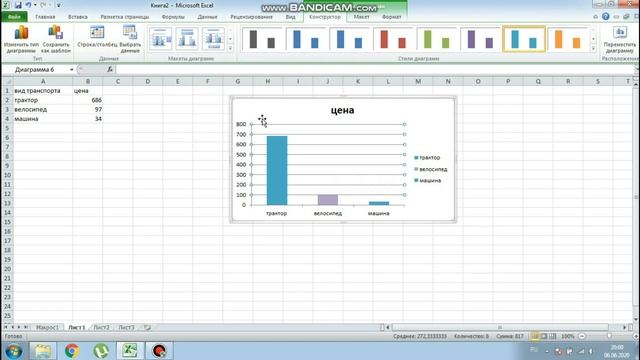
Task: Open Google Chrome from taskbar
Action: coord(72,351)
